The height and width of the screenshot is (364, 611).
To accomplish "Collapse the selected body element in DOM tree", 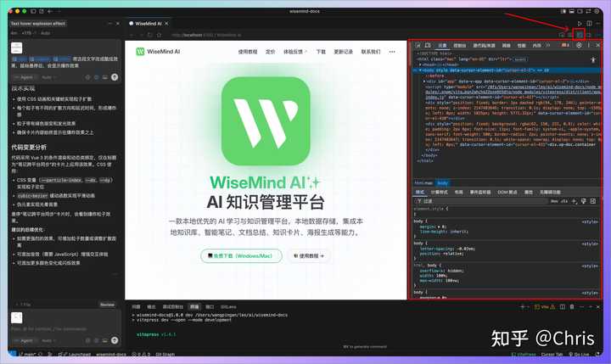I will click(420, 70).
